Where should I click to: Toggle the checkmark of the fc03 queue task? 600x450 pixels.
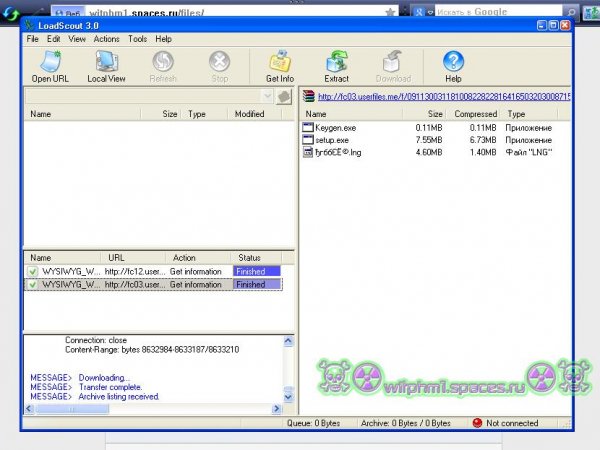(x=33, y=285)
